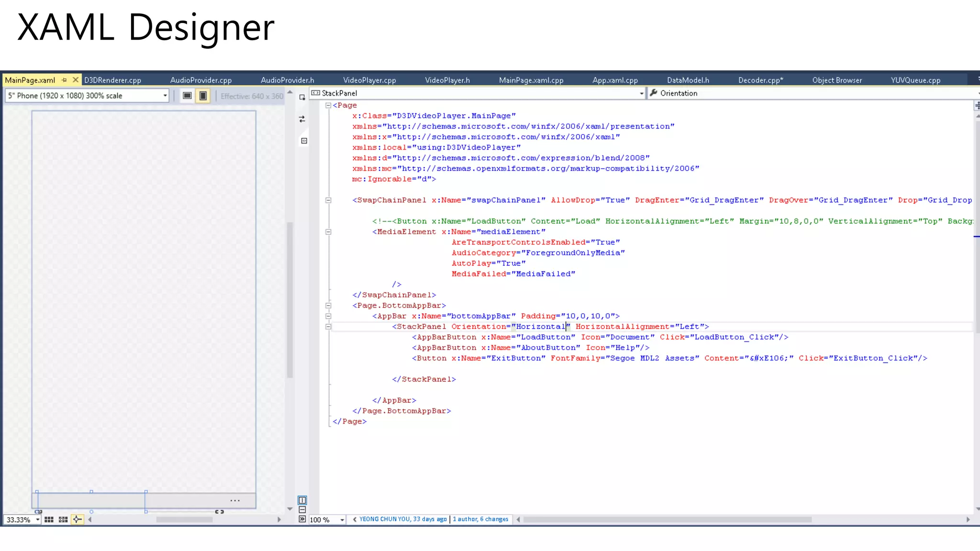Click code editor scrollbar left arrow
The height and width of the screenshot is (551, 980).
518,520
